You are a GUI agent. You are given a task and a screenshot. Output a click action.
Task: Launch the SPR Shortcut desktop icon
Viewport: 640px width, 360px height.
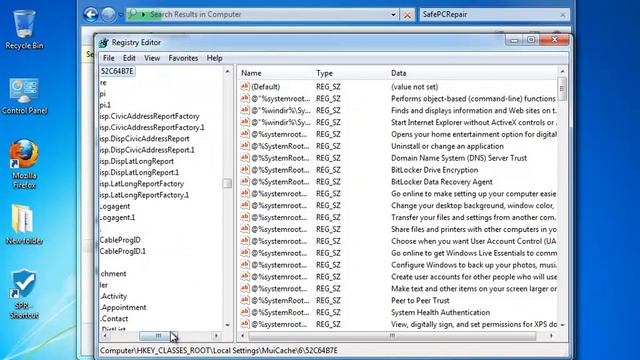[x=24, y=294]
